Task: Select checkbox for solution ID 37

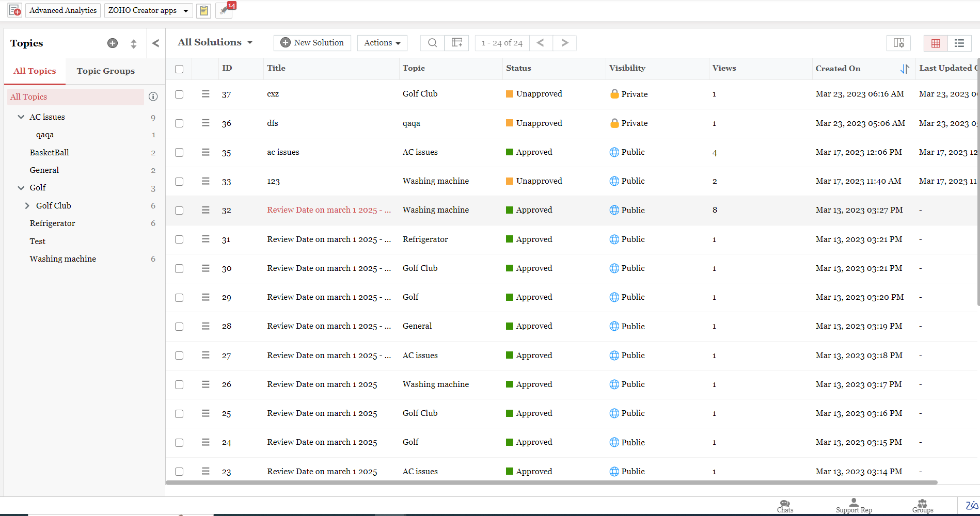Action: [179, 94]
